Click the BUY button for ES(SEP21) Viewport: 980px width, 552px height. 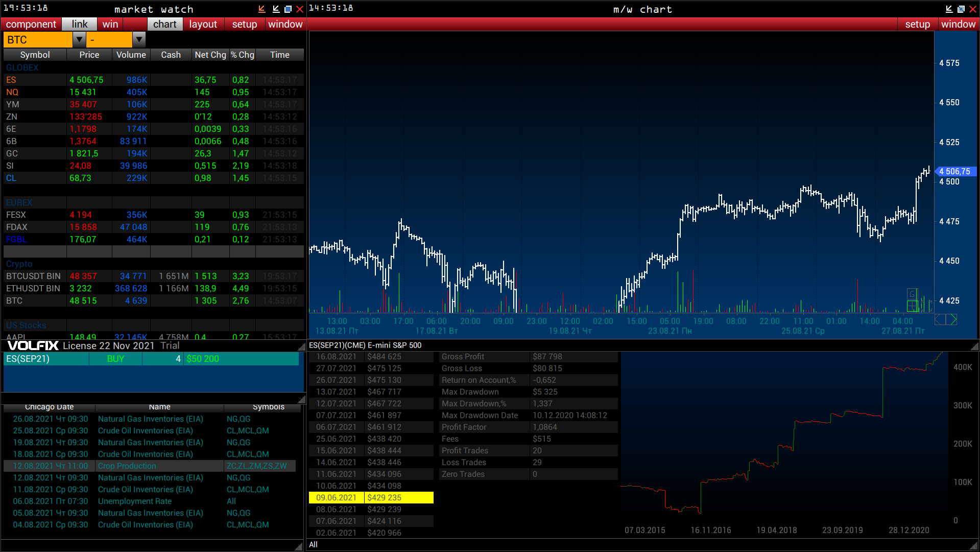(x=115, y=358)
